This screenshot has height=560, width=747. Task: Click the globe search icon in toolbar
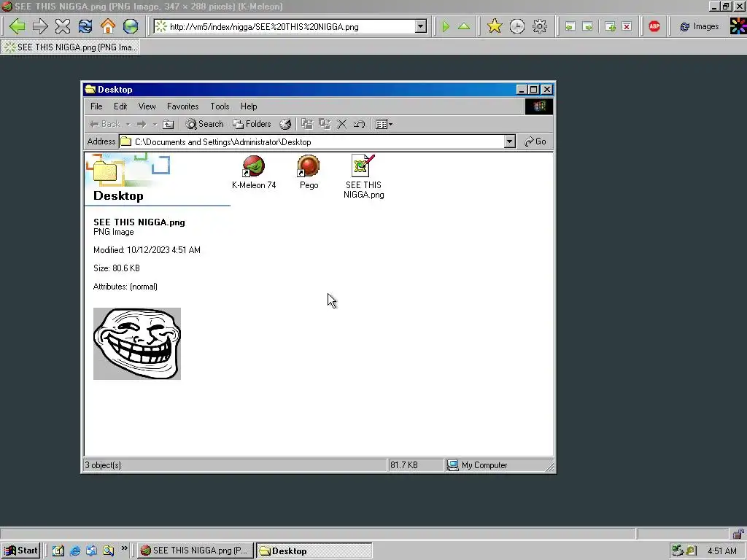point(130,26)
